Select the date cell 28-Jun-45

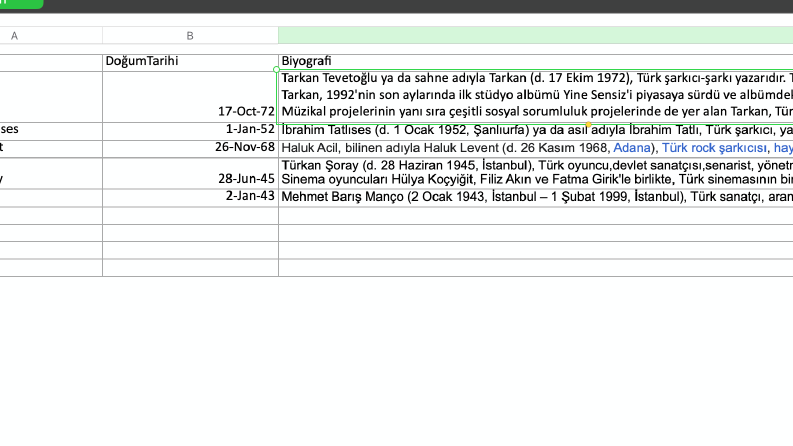click(190, 173)
